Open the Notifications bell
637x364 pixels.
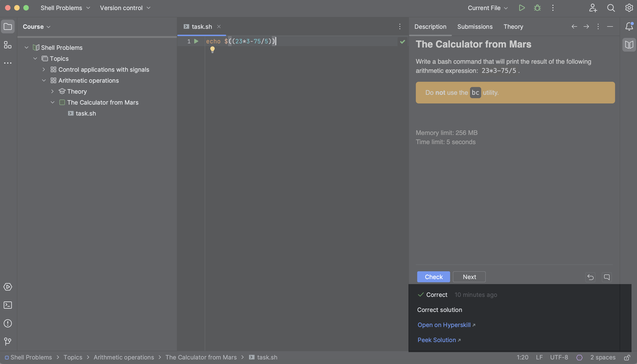point(629,26)
